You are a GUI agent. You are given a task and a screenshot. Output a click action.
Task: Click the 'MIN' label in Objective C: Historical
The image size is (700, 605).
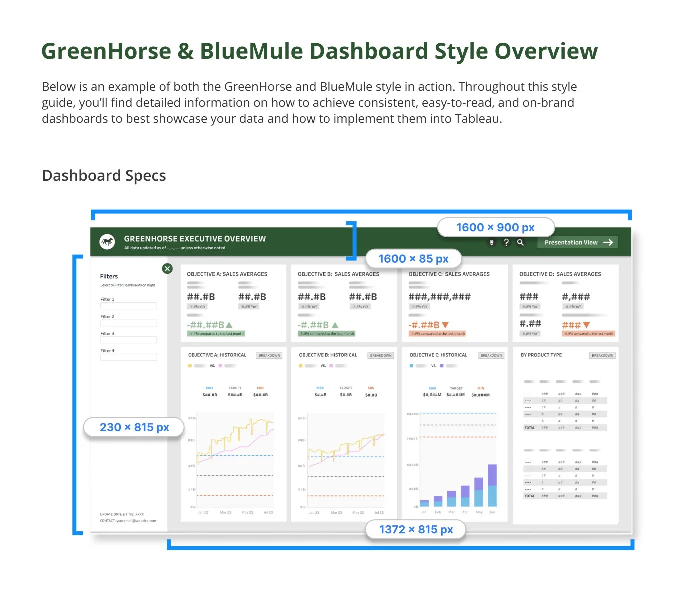pyautogui.click(x=481, y=388)
